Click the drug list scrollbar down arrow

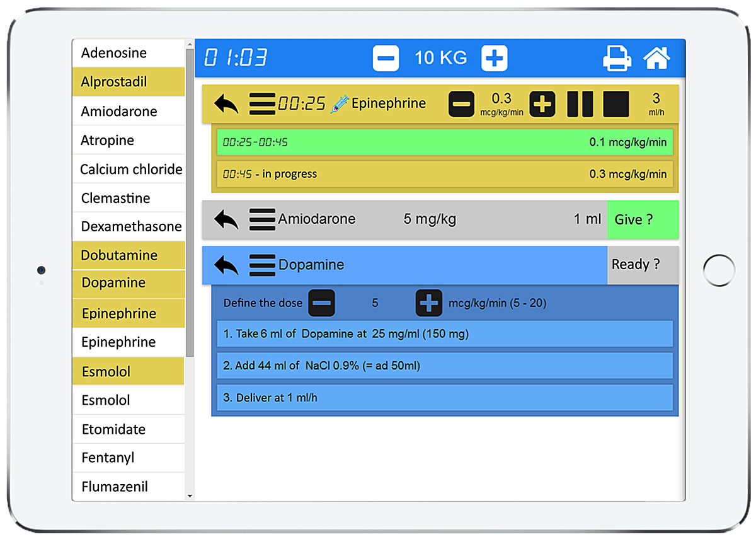pyautogui.click(x=190, y=496)
